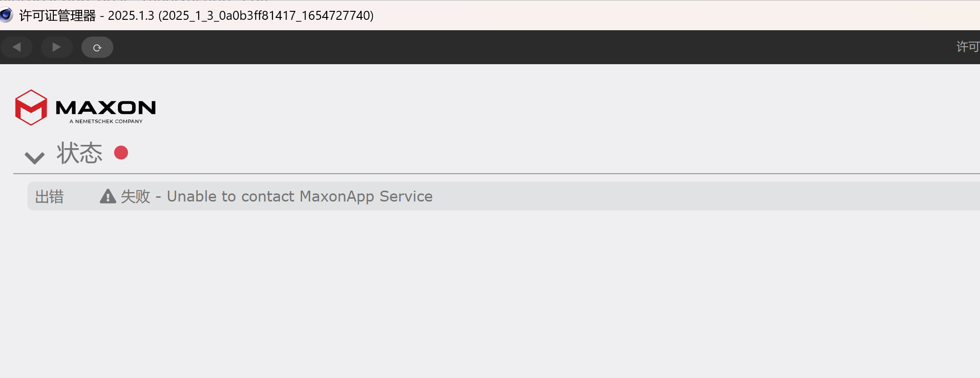Click the red Maxon hexagon logo
This screenshot has height=378, width=980.
[x=31, y=108]
